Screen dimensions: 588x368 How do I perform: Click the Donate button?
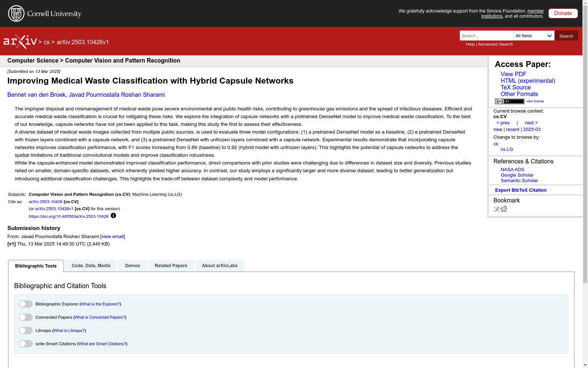[563, 13]
